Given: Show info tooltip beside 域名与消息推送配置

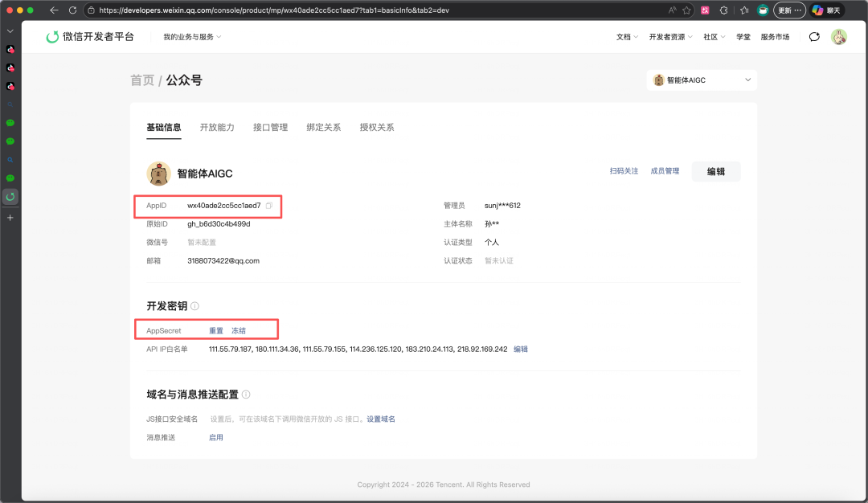Looking at the screenshot, I should (x=247, y=395).
